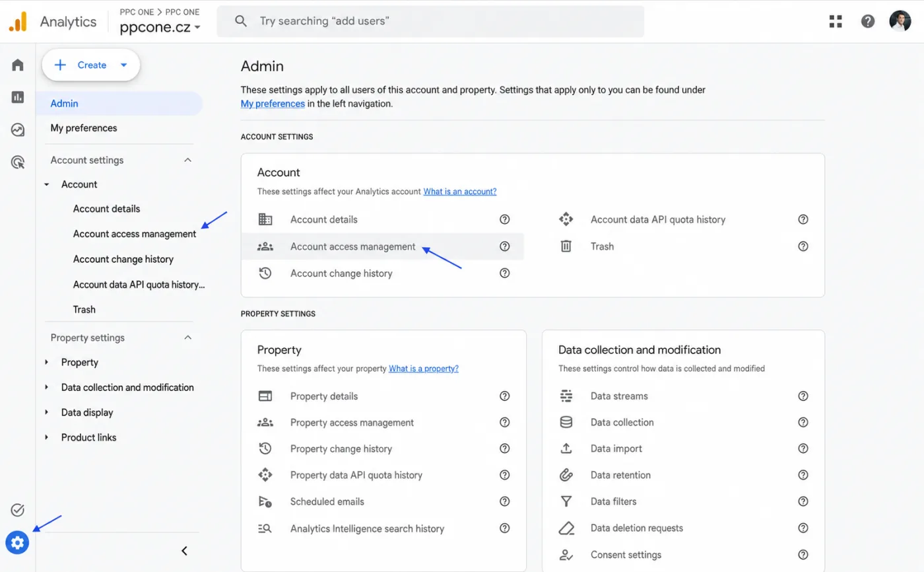The width and height of the screenshot is (924, 572).
Task: Open Account change history in the sidebar
Action: [123, 259]
